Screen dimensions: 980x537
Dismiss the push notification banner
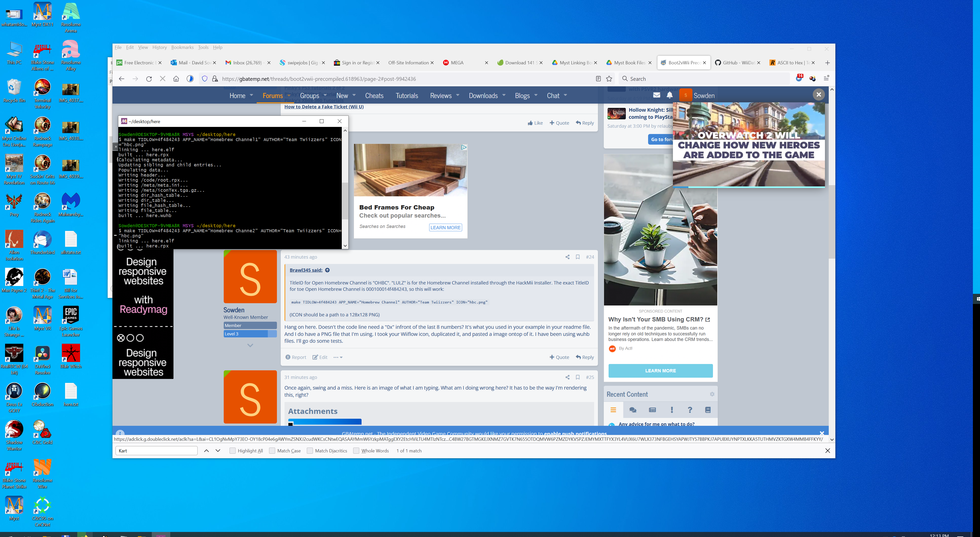[x=822, y=433]
